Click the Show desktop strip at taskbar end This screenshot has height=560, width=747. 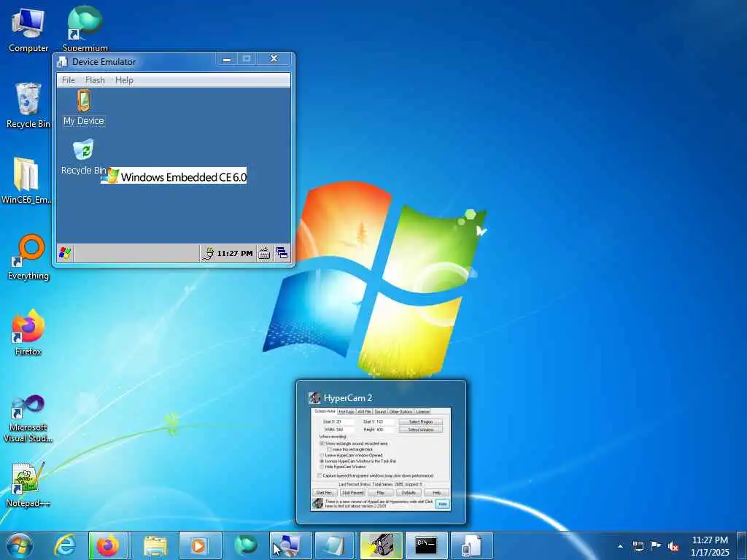coord(742,545)
